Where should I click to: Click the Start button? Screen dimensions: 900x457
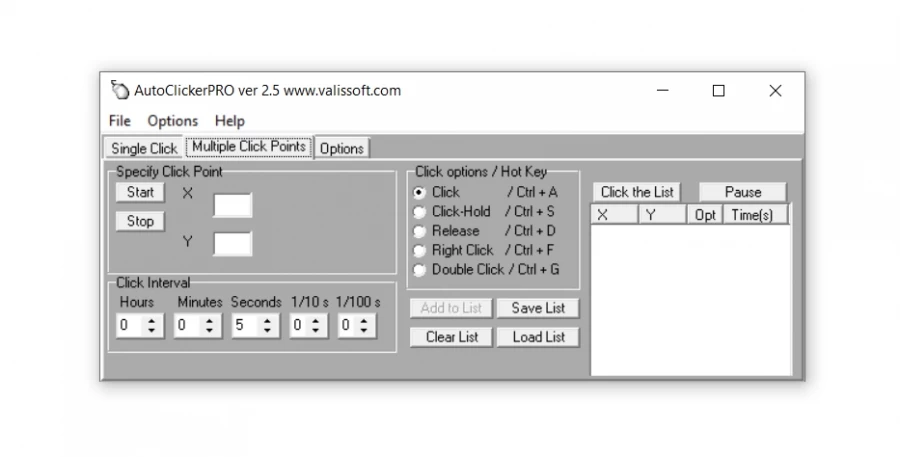(x=140, y=192)
